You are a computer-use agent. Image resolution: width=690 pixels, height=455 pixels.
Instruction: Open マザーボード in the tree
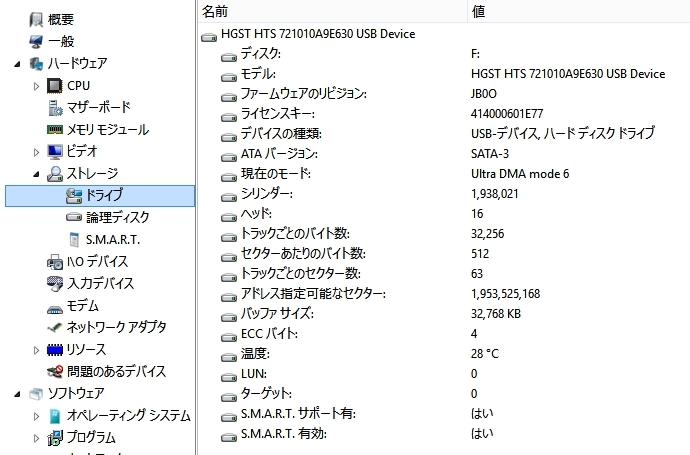click(99, 107)
